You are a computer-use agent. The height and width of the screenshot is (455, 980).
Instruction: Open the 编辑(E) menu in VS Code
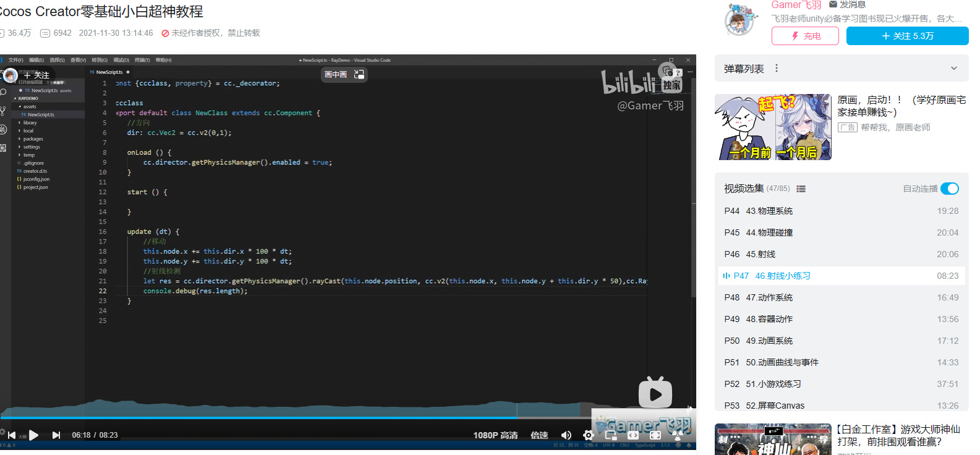(36, 60)
